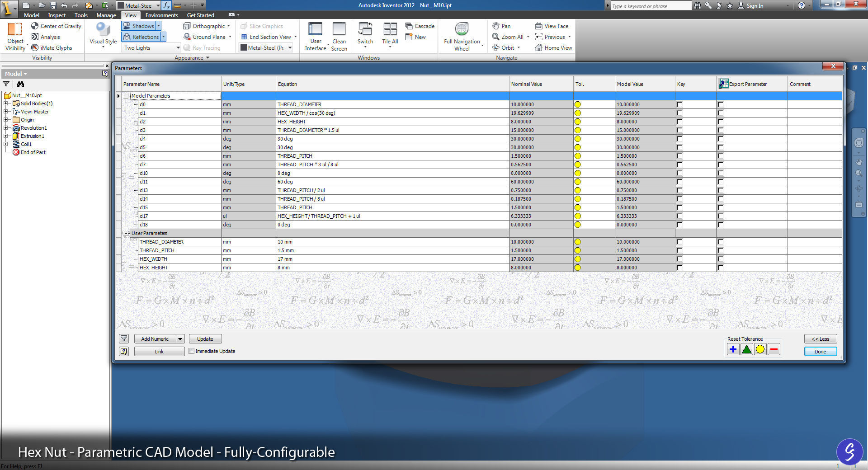Select the Pan tool
The image size is (868, 470).
point(501,26)
